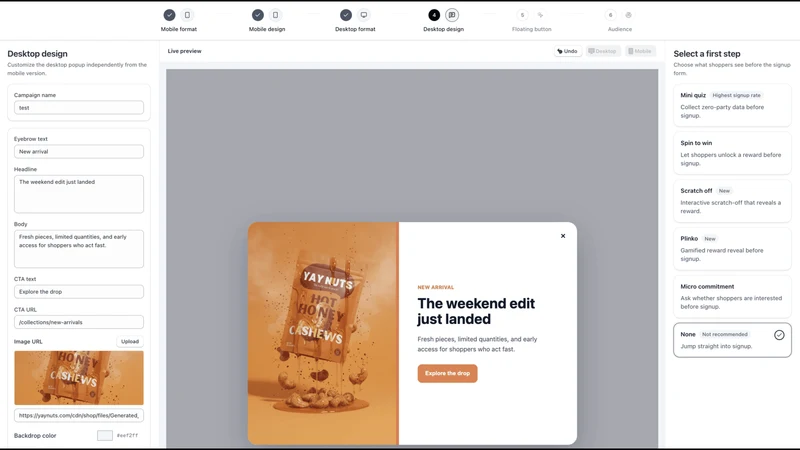
Task: Click the NEW ARRIVAL eyebrow in preview
Action: point(435,287)
